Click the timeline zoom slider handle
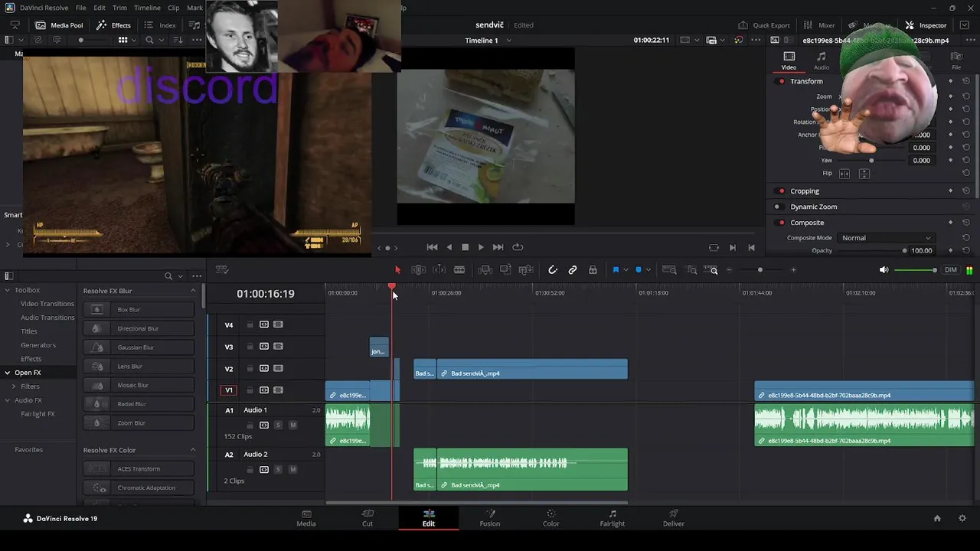The image size is (980, 551). [x=759, y=269]
